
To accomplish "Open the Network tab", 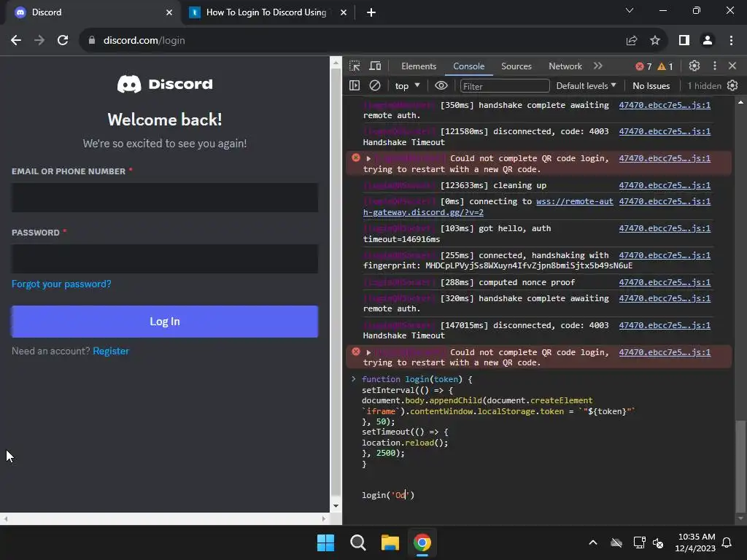I will [x=565, y=66].
